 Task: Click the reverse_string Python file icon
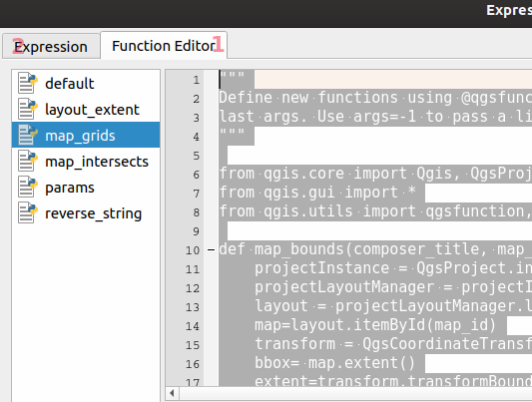coord(28,213)
